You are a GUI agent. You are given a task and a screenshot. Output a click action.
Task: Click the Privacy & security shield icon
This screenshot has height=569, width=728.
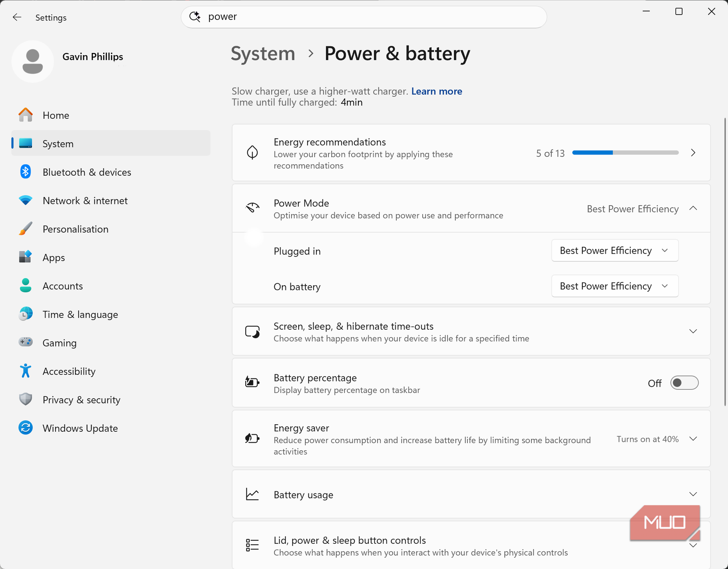26,399
